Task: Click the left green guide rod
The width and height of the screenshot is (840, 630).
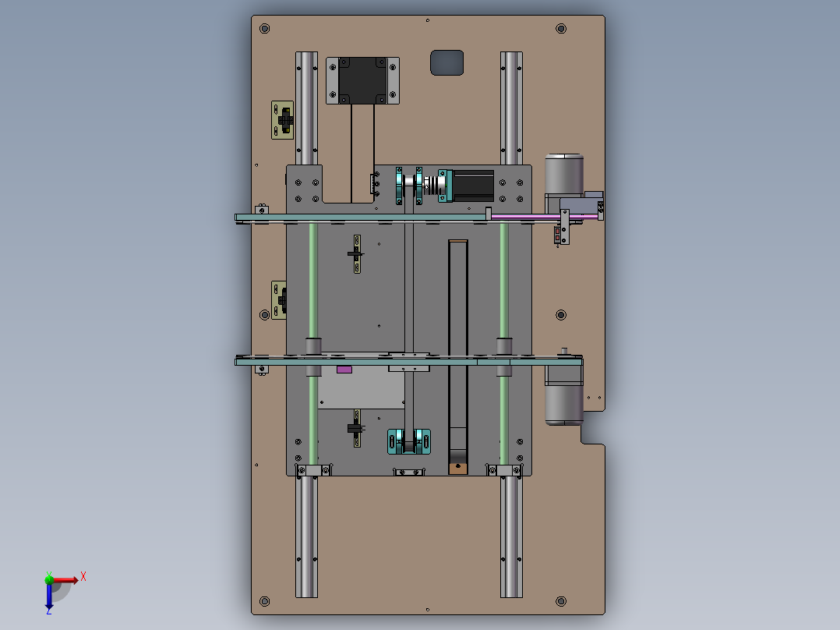Action: tap(313, 281)
